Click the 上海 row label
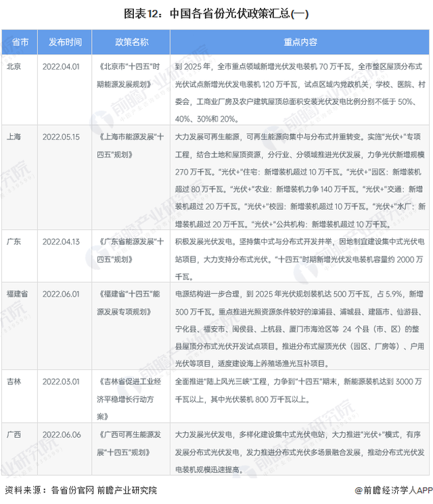This screenshot has width=433, height=504. 14,137
